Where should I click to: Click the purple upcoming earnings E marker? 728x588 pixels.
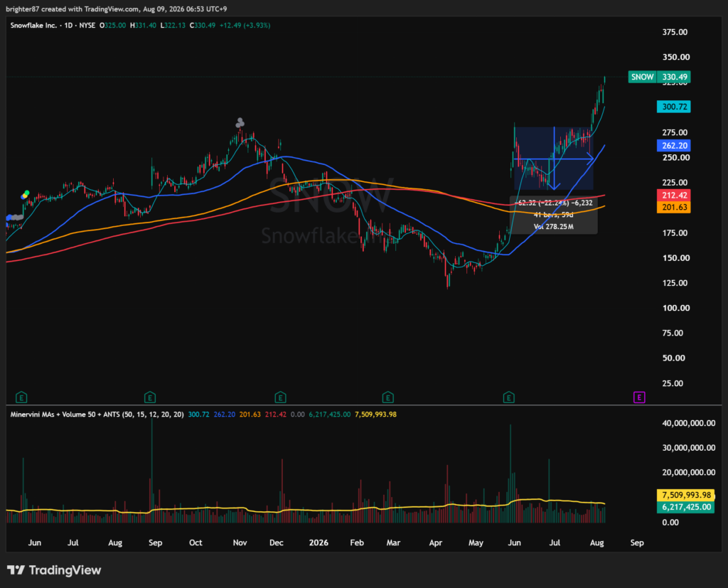coord(639,397)
